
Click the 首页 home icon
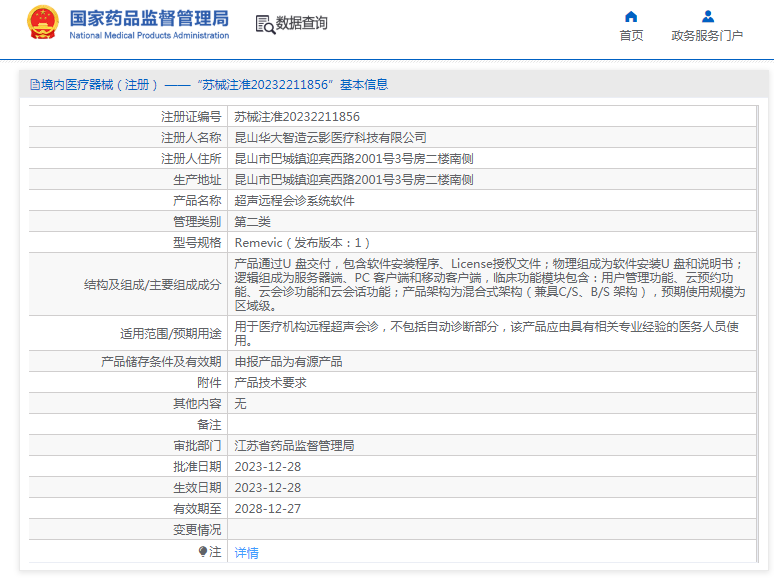click(x=631, y=17)
